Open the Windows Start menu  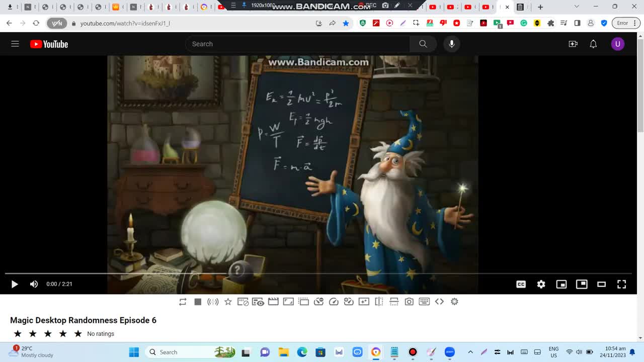[134, 352]
